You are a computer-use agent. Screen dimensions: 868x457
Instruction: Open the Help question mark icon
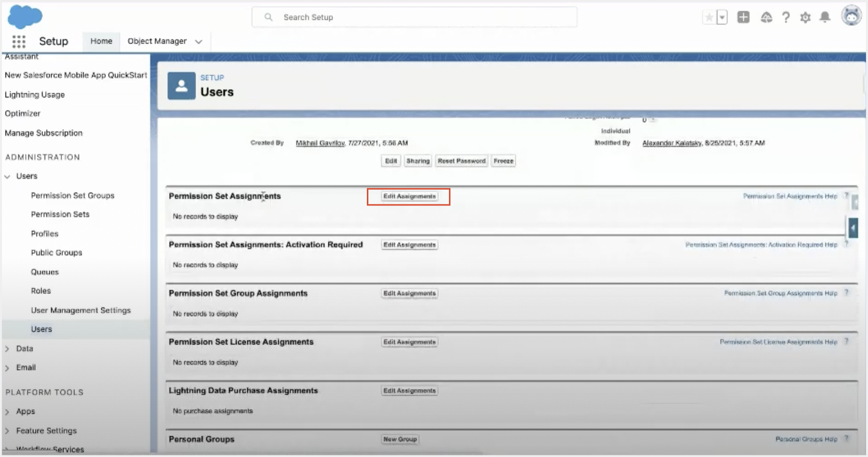click(x=786, y=18)
